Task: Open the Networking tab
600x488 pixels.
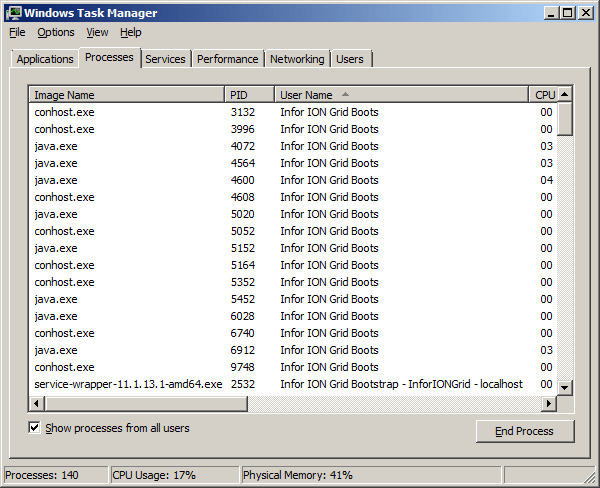Action: point(298,59)
